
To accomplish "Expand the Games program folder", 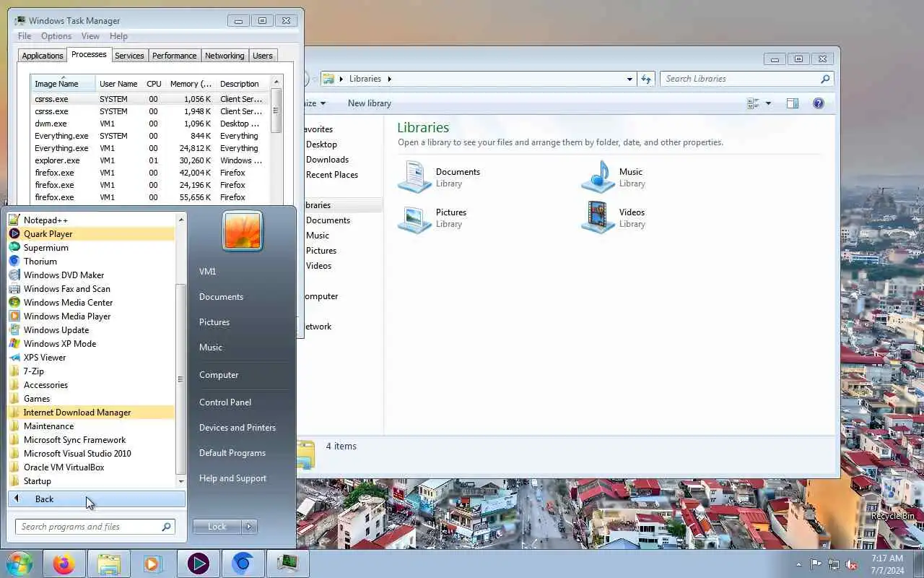I will pyautogui.click(x=91, y=399).
